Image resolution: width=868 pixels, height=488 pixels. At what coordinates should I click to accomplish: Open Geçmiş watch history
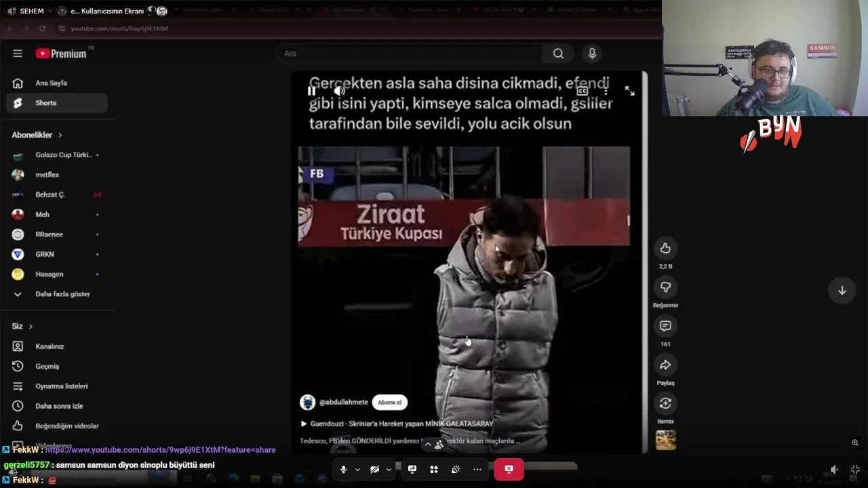click(x=56, y=366)
